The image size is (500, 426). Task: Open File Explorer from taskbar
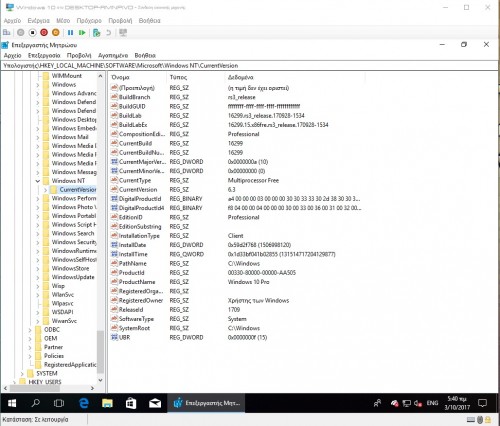(x=107, y=403)
